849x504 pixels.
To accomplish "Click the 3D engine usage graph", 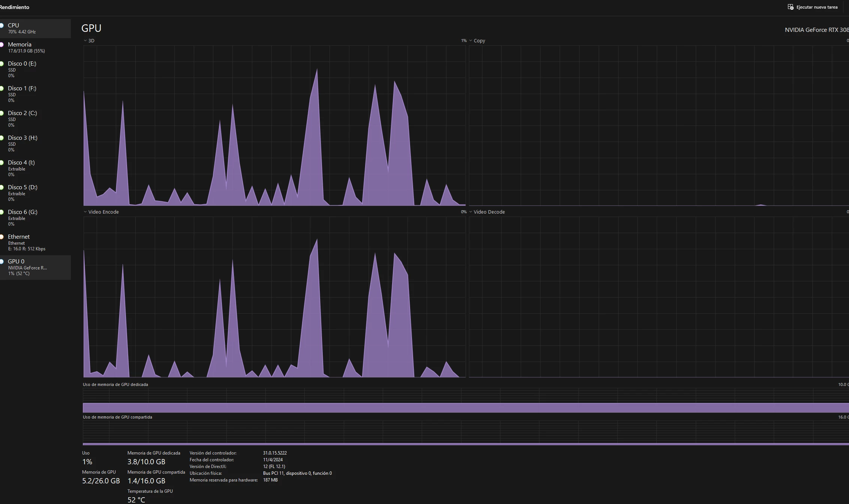I will coord(274,126).
